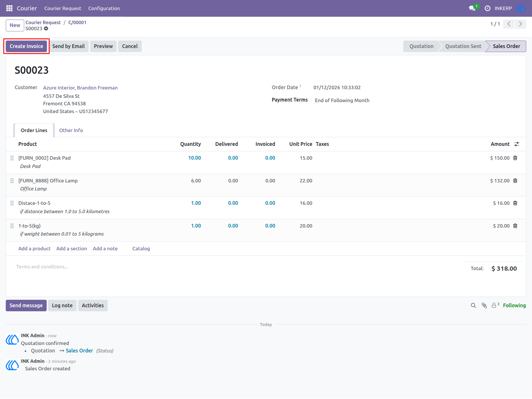532x399 pixels.
Task: Open Azure Interior, Brandon Freeman customer link
Action: point(80,88)
